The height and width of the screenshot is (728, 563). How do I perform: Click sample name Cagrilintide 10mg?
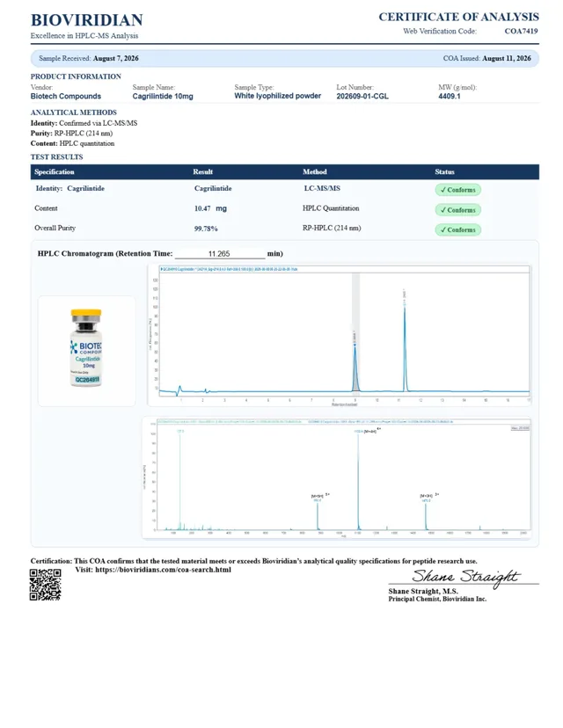(x=163, y=97)
